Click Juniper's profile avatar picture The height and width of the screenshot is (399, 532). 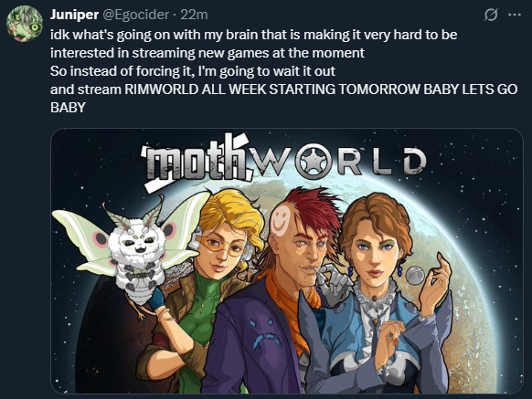pos(25,24)
